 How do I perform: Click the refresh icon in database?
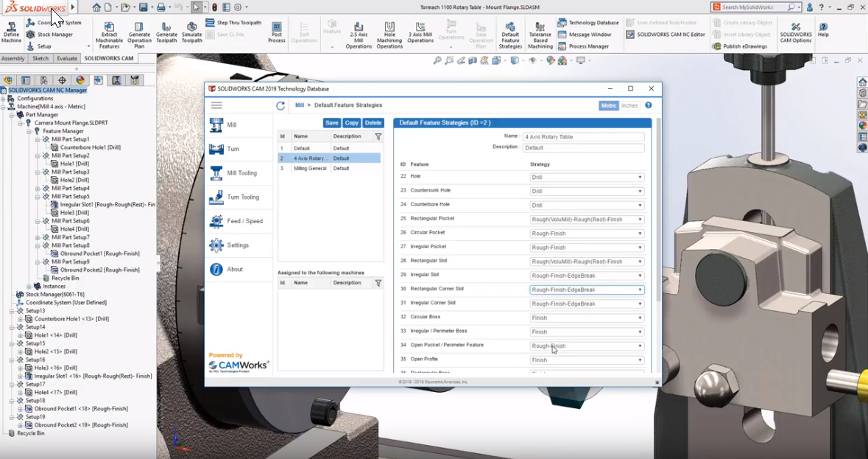click(x=280, y=105)
